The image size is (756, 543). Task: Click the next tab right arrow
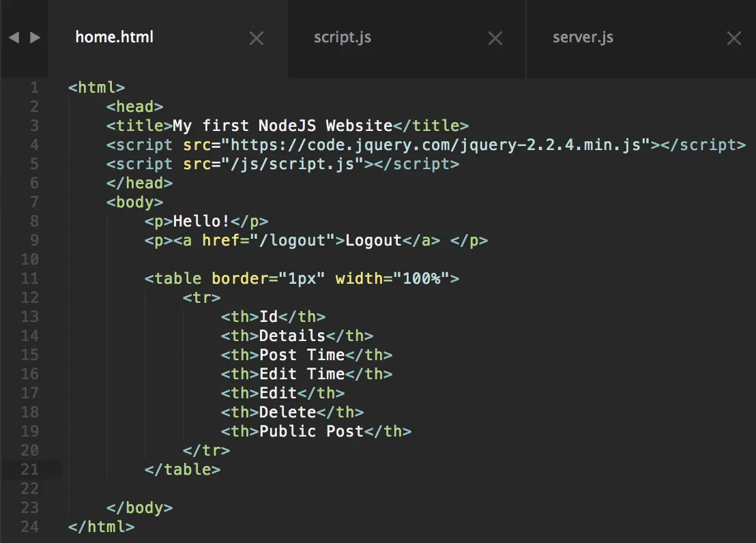[x=35, y=38]
